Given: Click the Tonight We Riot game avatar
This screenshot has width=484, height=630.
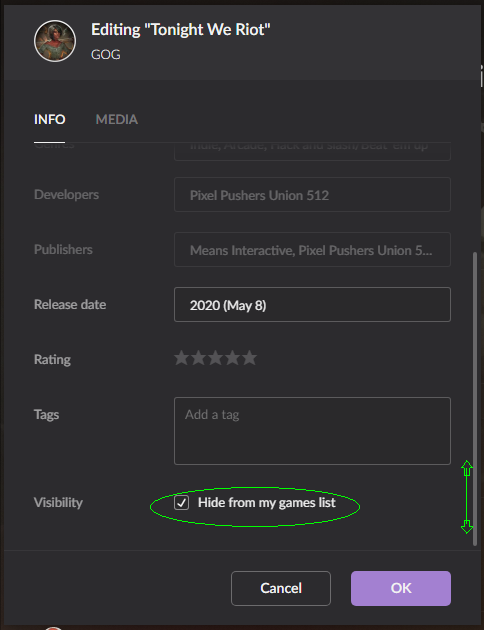Looking at the screenshot, I should [55, 41].
